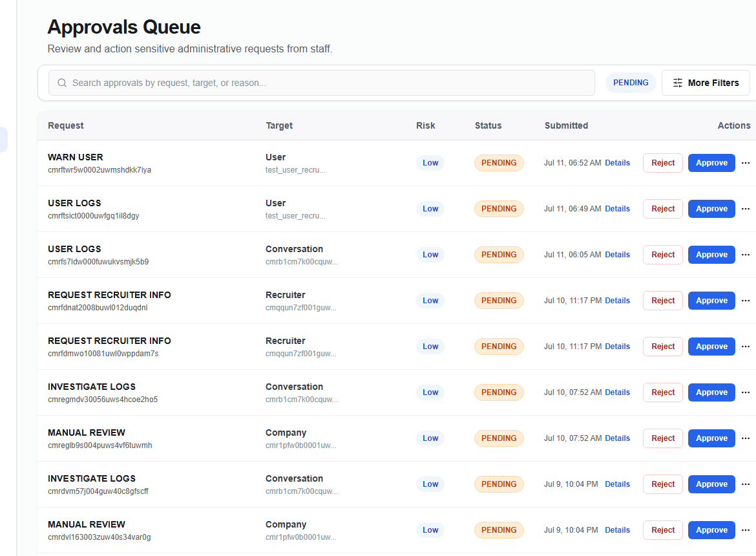
Task: Approve USER LOGS request on Conversation target
Action: 711,255
